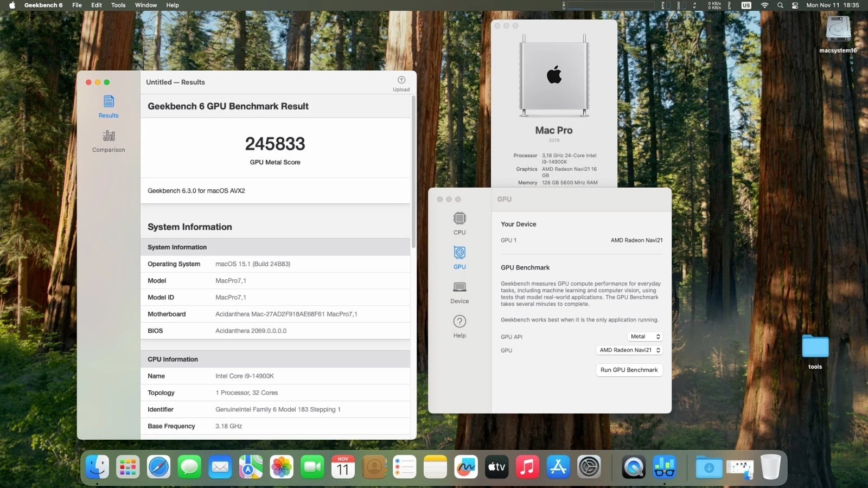Screen dimensions: 868x488
Task: Show Wi-Fi status menu
Action: point(764,5)
